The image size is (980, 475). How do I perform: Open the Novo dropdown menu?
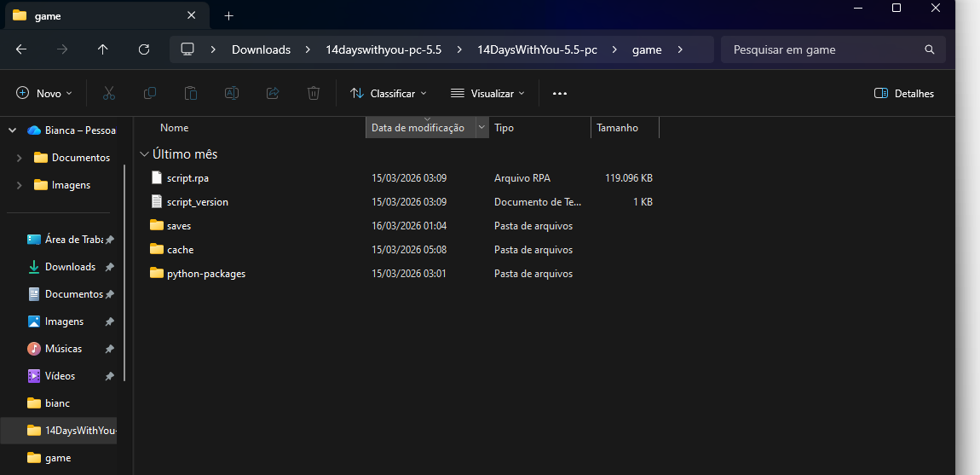(x=44, y=93)
